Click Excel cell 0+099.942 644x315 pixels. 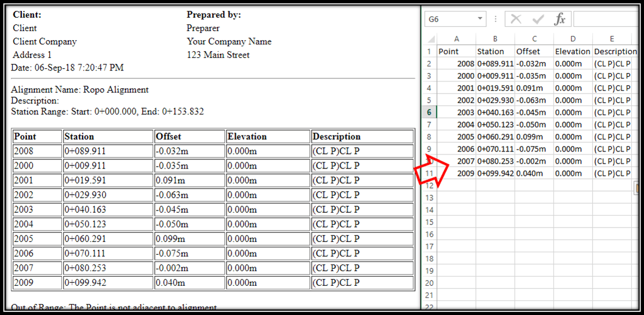pos(495,173)
